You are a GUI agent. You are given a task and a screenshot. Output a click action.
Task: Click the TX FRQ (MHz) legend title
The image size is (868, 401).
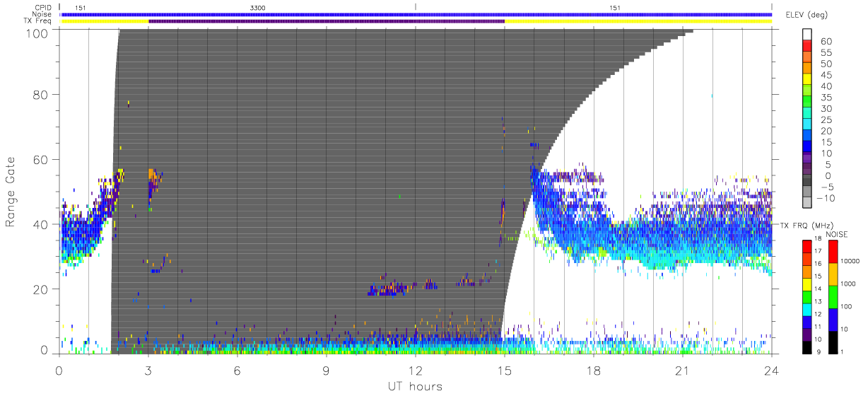click(x=806, y=226)
